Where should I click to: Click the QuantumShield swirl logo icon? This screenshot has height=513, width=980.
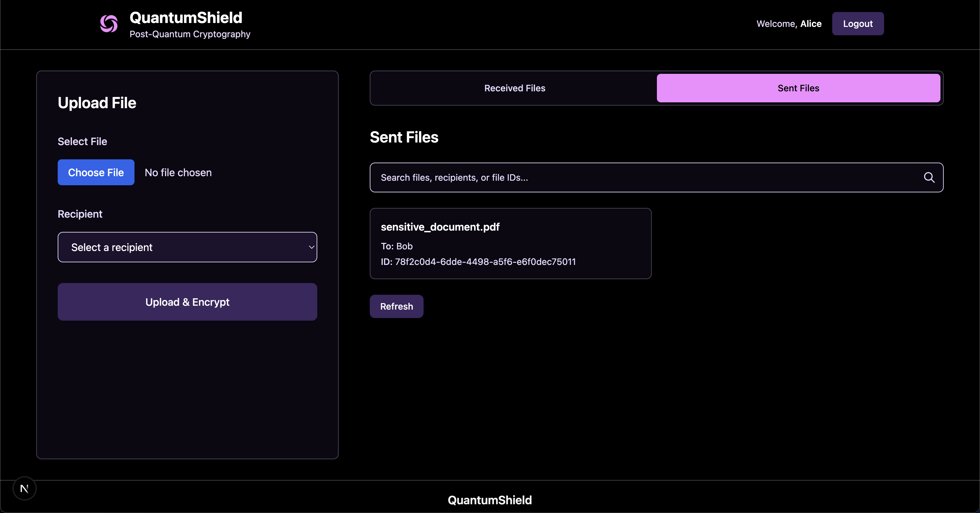[x=109, y=24]
